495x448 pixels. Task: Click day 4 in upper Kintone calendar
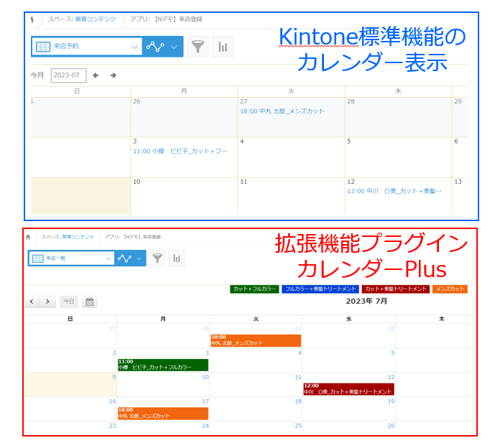point(242,141)
